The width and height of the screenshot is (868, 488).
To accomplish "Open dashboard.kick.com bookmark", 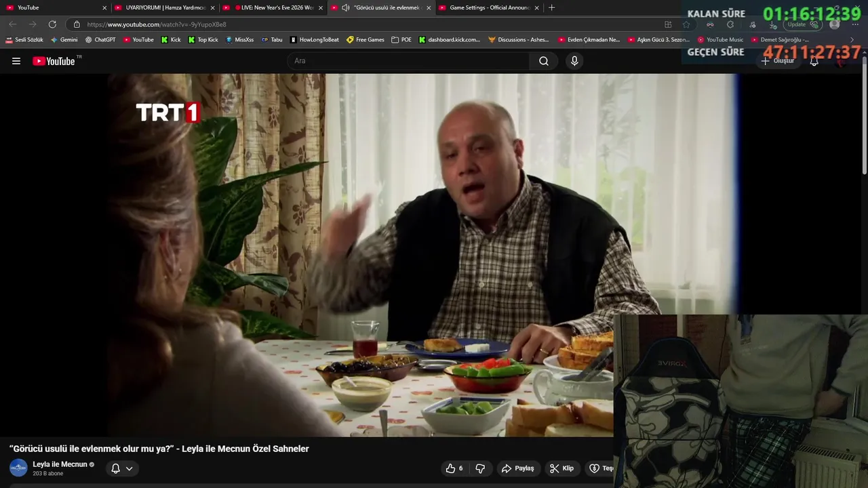I will [450, 40].
